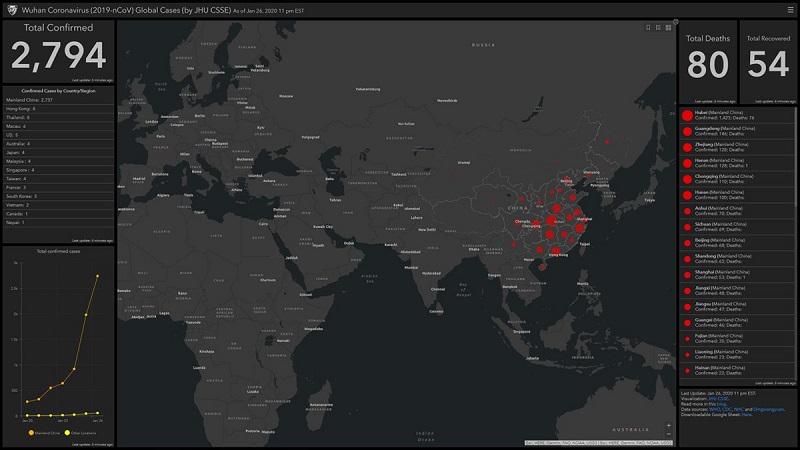This screenshot has height=450, width=800.
Task: Open the CDC data source link
Action: tap(726, 410)
